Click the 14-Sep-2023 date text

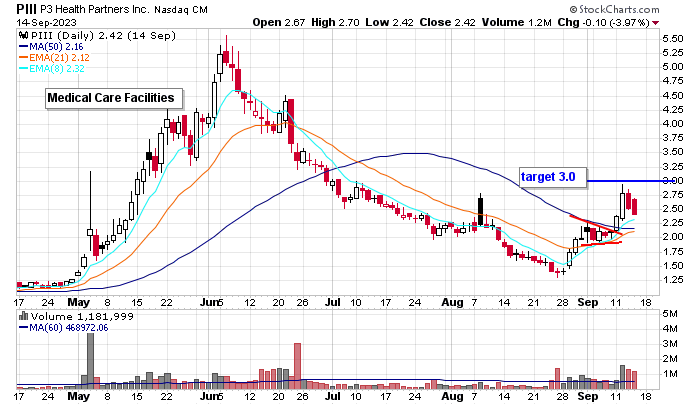(x=46, y=22)
